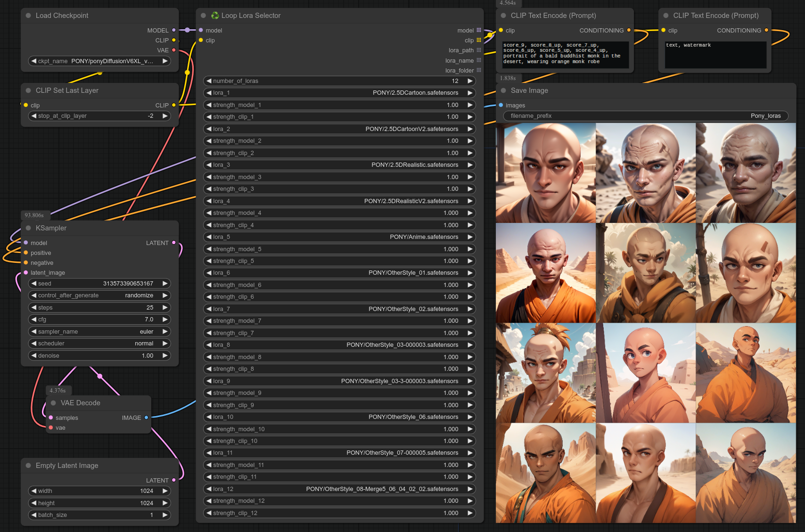Click the CONDITIONING output of negative prompt node

pos(766,30)
